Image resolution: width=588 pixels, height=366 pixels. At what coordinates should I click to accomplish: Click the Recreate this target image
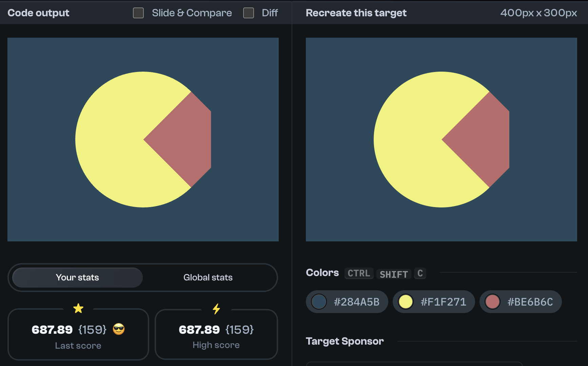pyautogui.click(x=442, y=140)
